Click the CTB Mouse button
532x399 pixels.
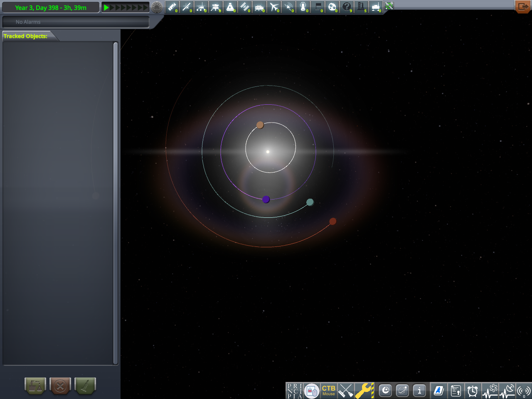click(x=328, y=391)
